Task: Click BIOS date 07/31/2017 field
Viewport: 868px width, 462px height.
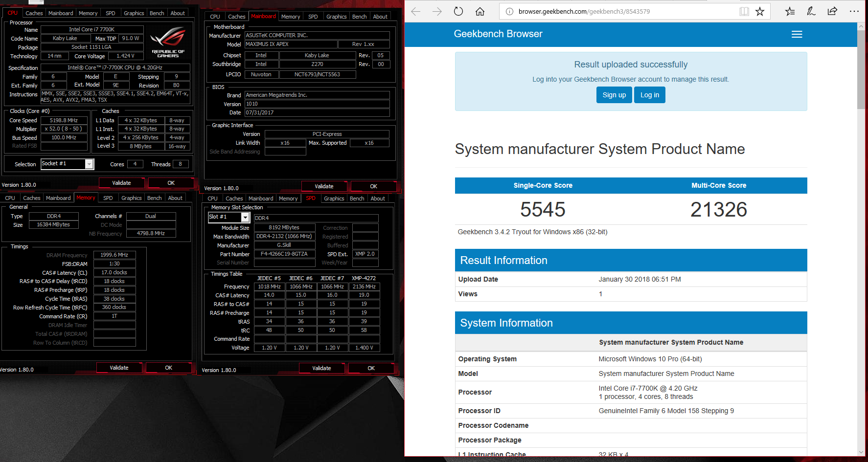Action: coord(317,113)
